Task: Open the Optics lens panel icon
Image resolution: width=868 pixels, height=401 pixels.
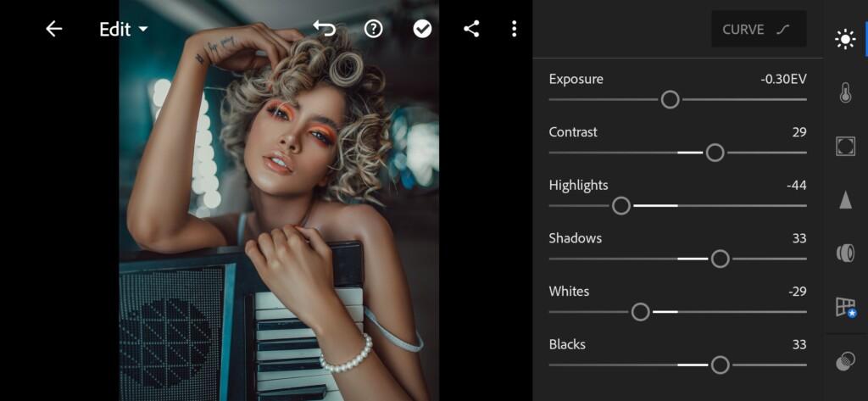Action: tap(845, 253)
